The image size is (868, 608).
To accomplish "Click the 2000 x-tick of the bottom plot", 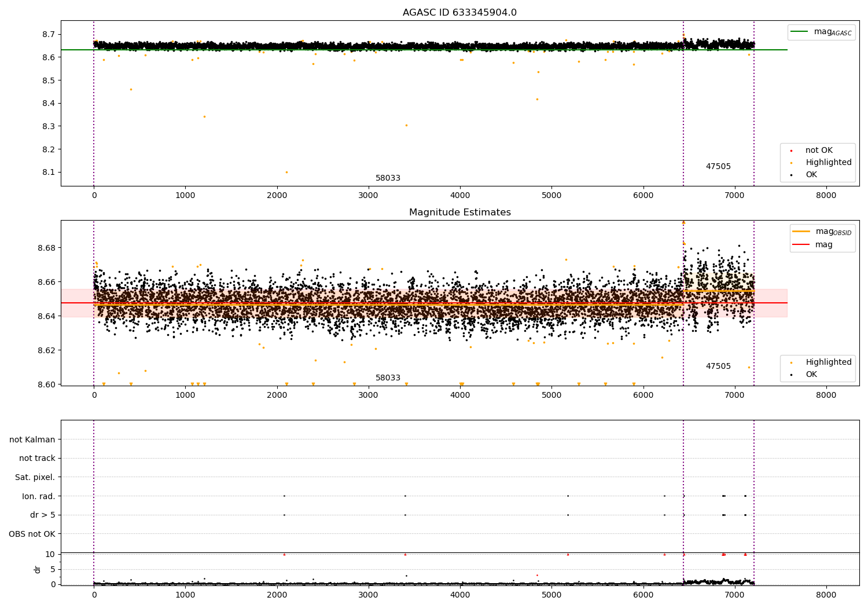I will point(277,594).
